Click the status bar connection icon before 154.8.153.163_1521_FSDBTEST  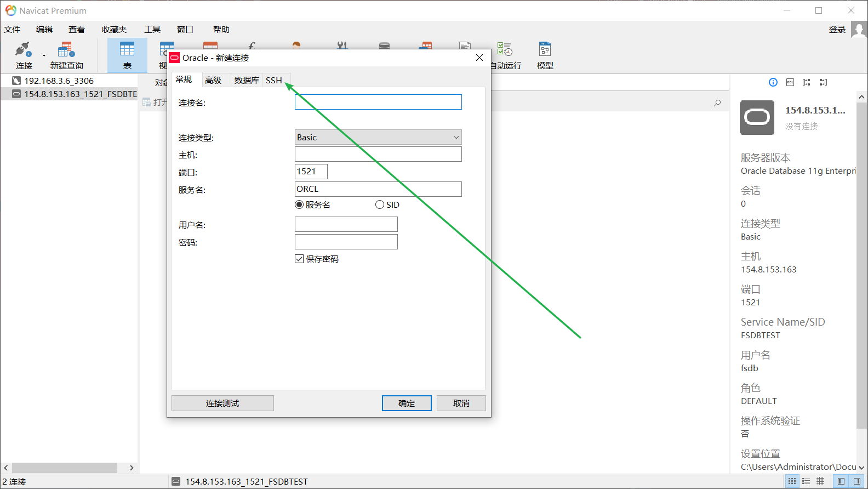[176, 481]
